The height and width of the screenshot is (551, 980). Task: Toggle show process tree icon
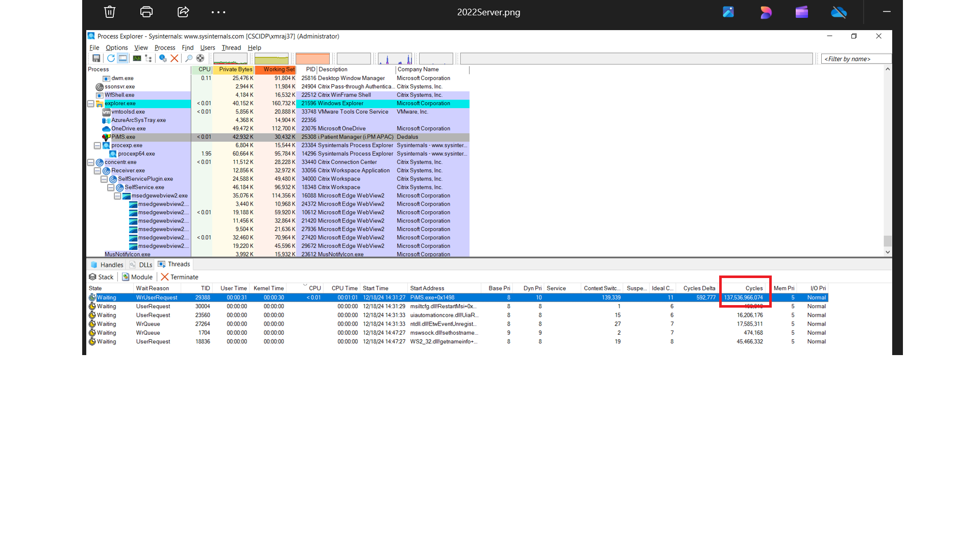click(x=149, y=58)
